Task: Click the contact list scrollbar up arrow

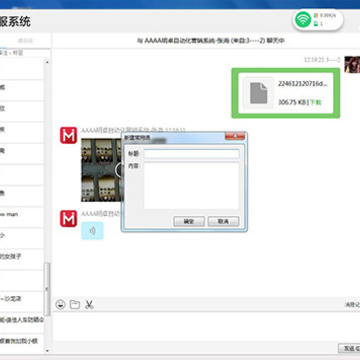Action: click(x=47, y=62)
